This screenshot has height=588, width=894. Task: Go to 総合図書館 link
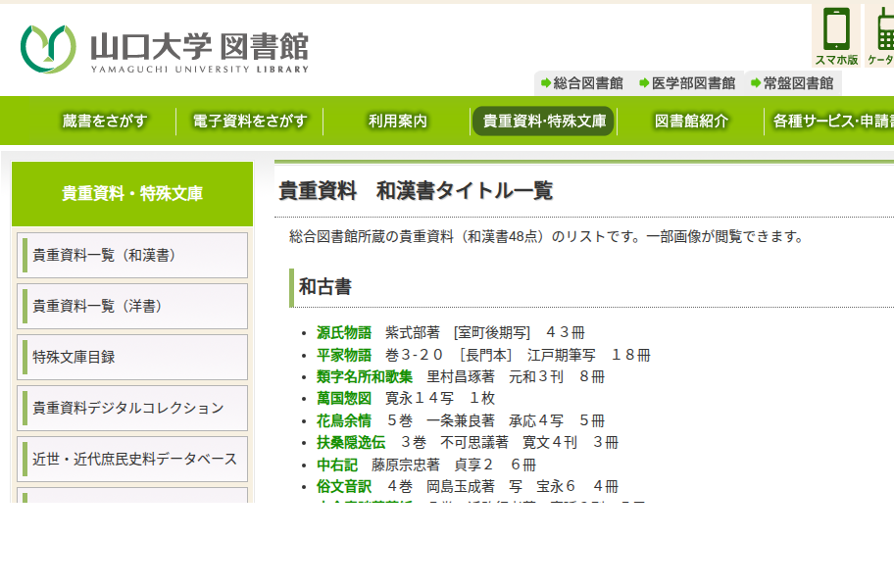(582, 83)
